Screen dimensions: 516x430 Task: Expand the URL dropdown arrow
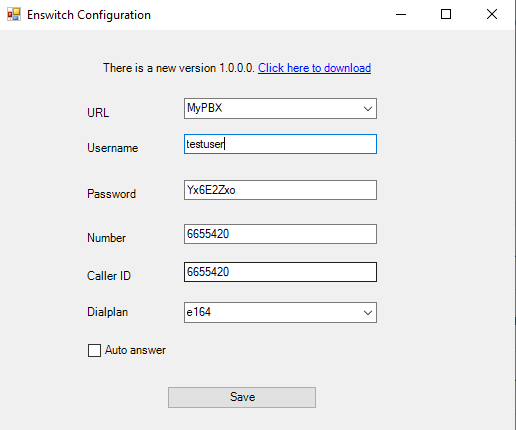[x=368, y=109]
